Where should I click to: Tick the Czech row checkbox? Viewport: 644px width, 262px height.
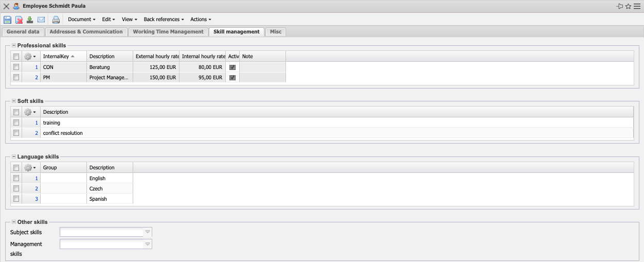coord(16,188)
